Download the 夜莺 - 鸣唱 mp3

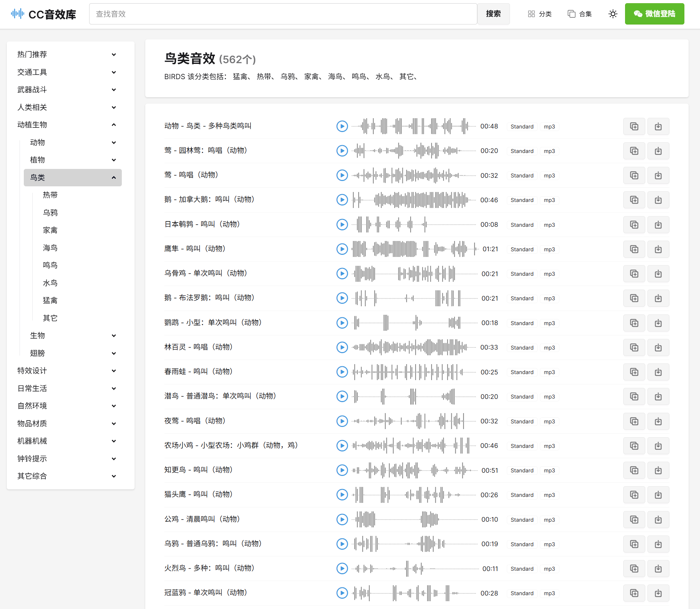[x=658, y=421]
